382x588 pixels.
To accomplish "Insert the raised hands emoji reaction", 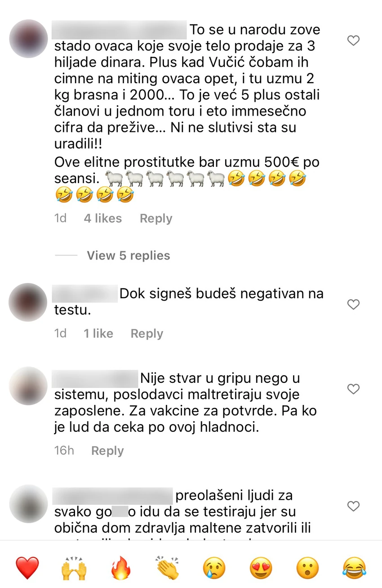I will click(74, 568).
